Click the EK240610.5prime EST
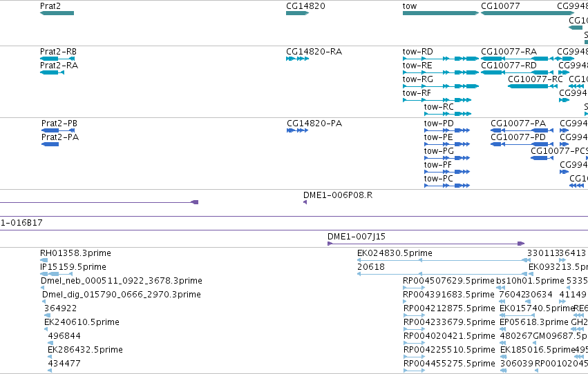This screenshot has width=588, height=374. tap(46, 329)
